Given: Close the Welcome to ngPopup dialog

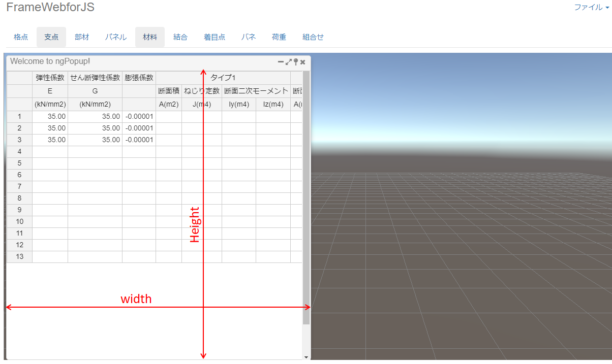Looking at the screenshot, I should pyautogui.click(x=302, y=61).
